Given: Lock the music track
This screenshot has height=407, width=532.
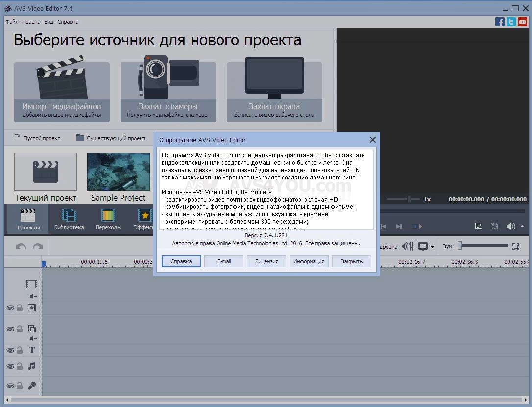Looking at the screenshot, I should (x=20, y=366).
